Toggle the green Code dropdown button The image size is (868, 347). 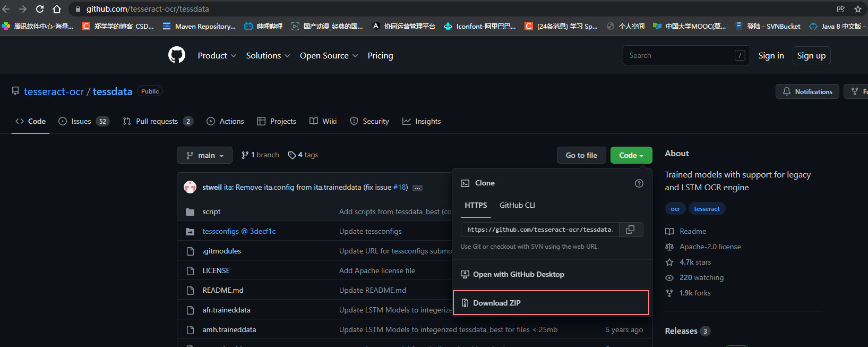(631, 155)
